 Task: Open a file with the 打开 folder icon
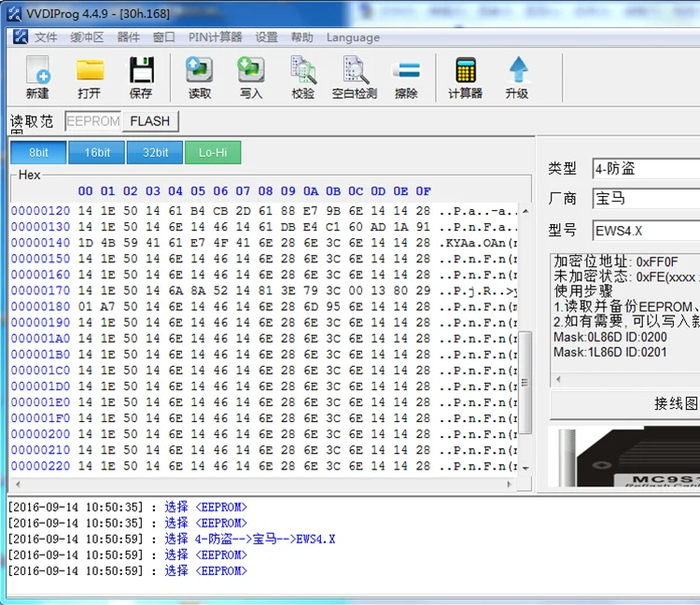click(90, 77)
